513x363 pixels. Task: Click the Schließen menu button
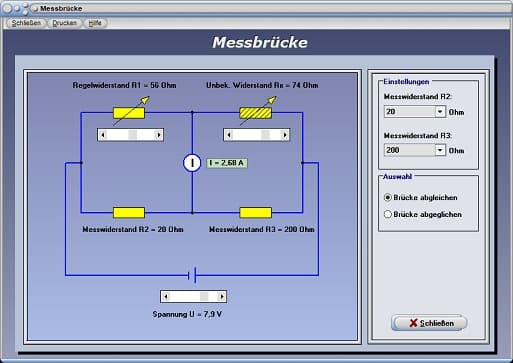[x=26, y=23]
